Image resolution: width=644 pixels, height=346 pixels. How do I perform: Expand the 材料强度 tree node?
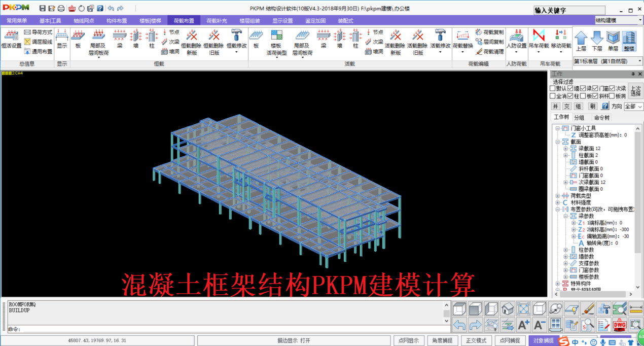[x=558, y=202]
